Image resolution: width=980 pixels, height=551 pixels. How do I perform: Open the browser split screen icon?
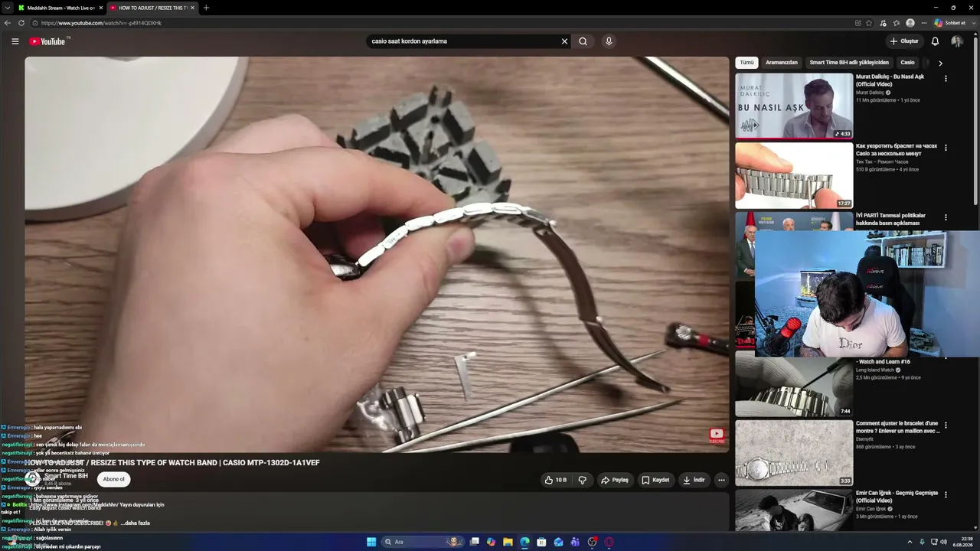pos(858,23)
